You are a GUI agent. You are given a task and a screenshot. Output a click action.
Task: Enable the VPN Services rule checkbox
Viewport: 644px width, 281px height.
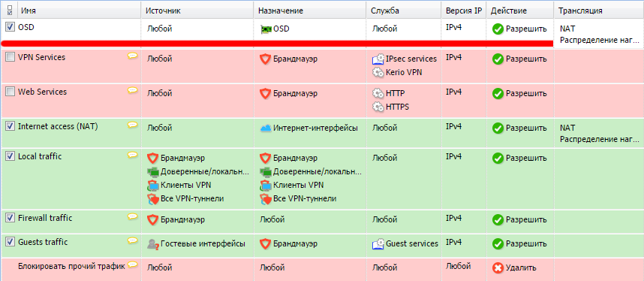[x=10, y=58]
